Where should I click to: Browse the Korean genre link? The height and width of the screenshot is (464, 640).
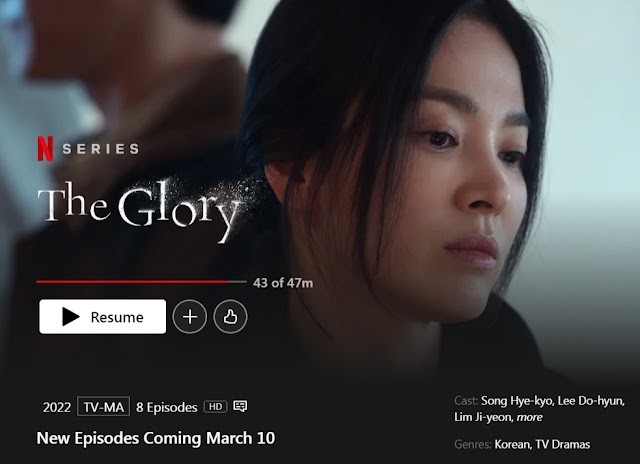tap(512, 444)
